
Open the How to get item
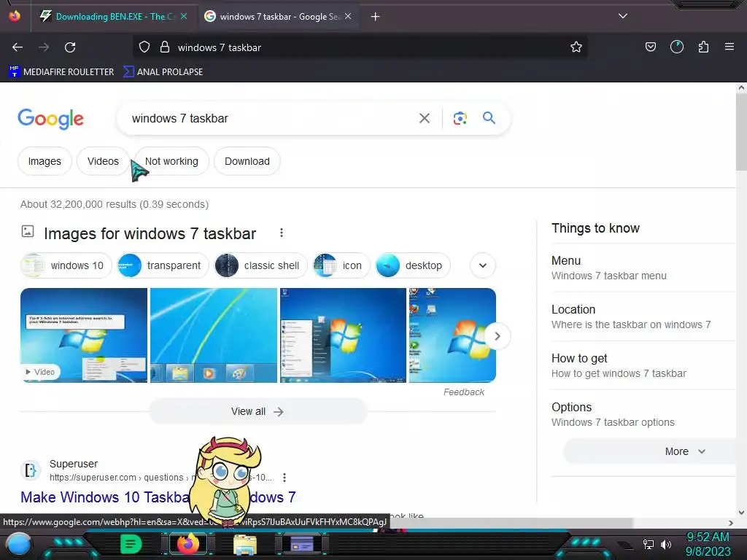(643, 365)
